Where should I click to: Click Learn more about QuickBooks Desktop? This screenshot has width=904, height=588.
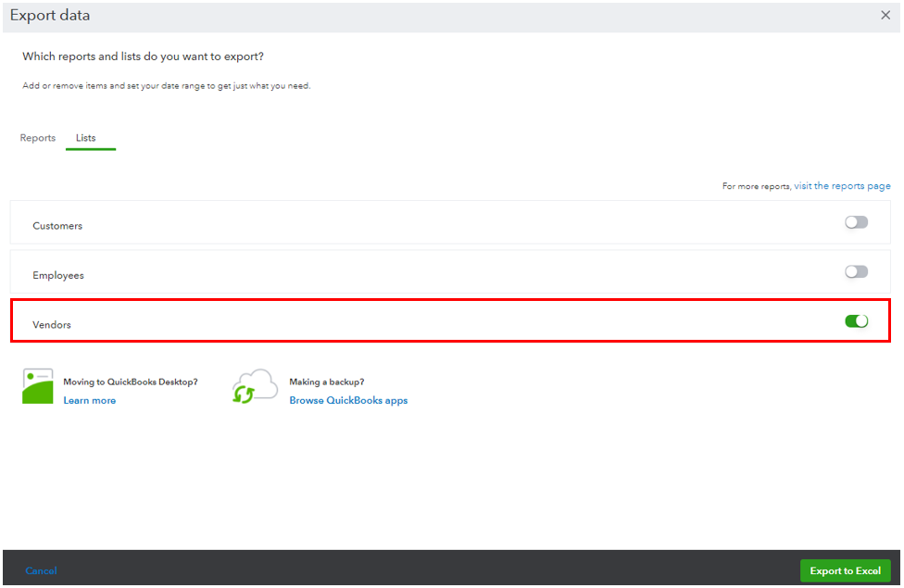(x=89, y=400)
